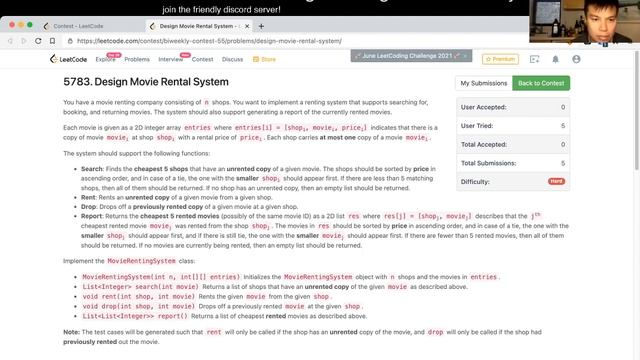
Task: Close the Design Movie Rental System tab
Action: [247, 26]
